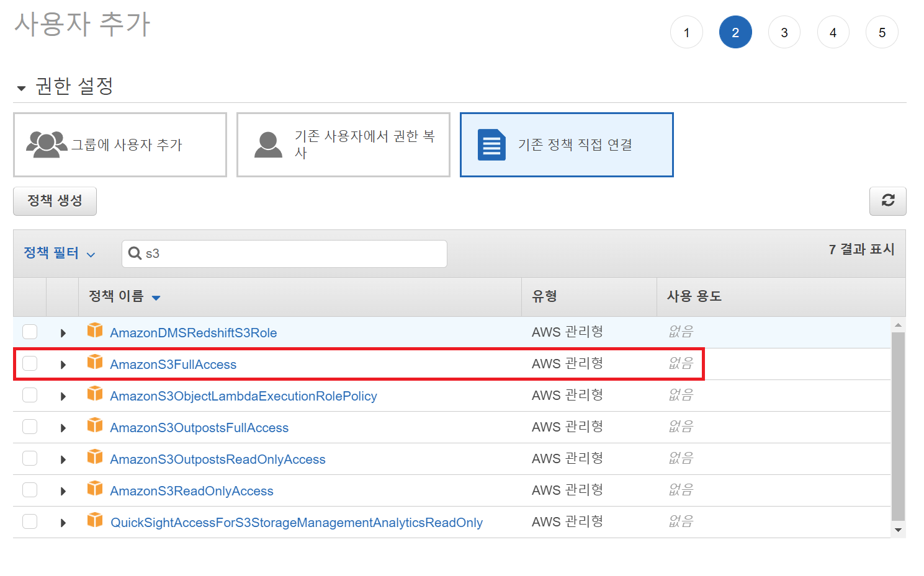Click the policy icon beside AmazonS3ObjectLambdaExecutionRolePolicy
Viewport: 924px width, 576px height.
click(x=95, y=393)
